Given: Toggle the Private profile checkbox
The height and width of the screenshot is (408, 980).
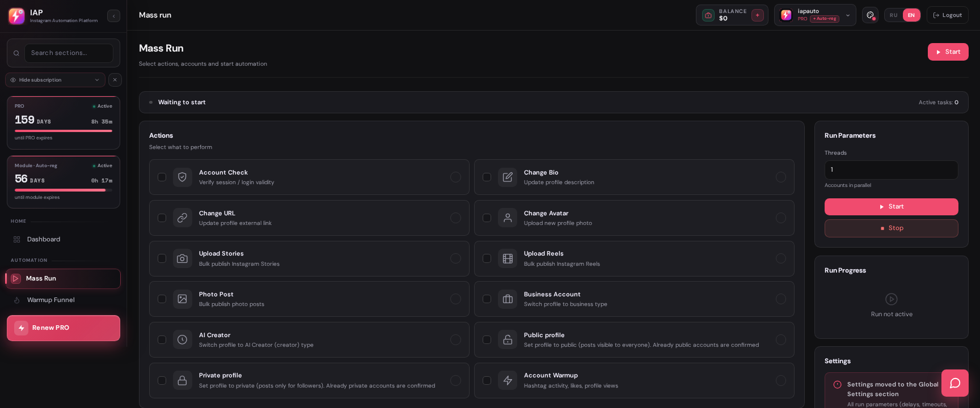Looking at the screenshot, I should pos(162,380).
